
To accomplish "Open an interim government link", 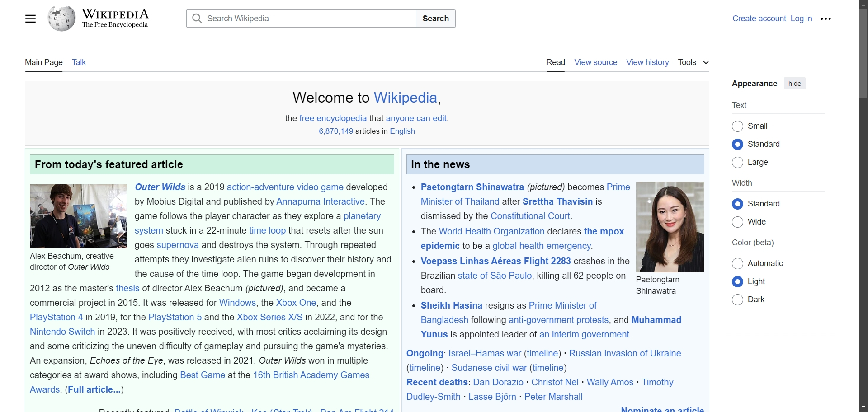I will (x=584, y=334).
